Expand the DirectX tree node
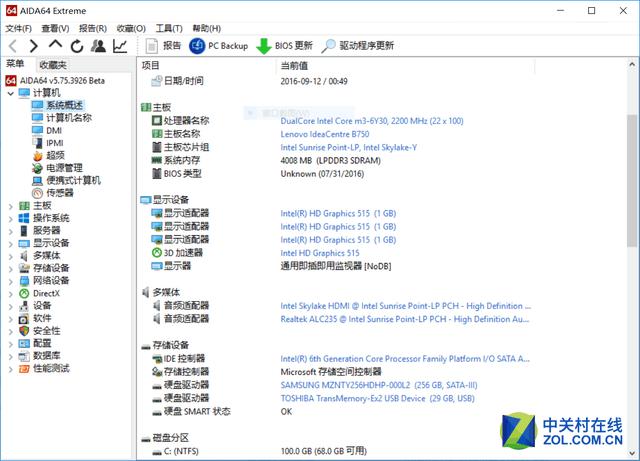The image size is (640, 461). (11, 294)
